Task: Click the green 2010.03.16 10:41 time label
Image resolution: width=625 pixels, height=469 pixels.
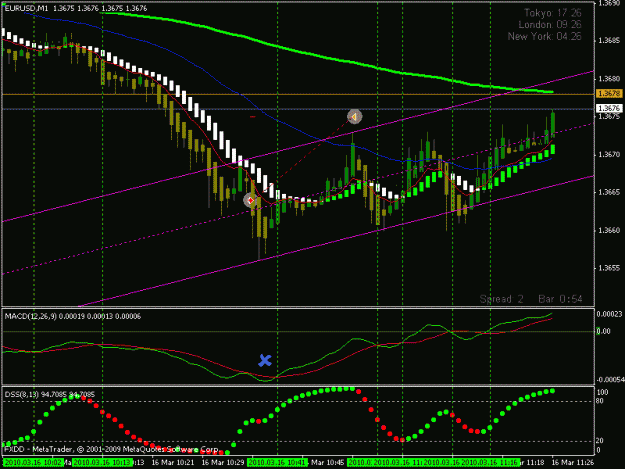Action: coord(277,463)
